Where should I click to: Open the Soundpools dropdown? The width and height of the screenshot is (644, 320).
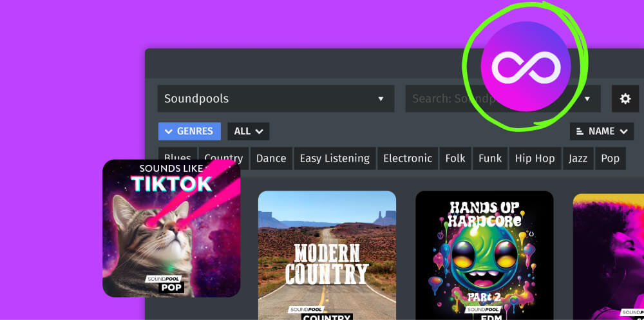click(x=276, y=99)
